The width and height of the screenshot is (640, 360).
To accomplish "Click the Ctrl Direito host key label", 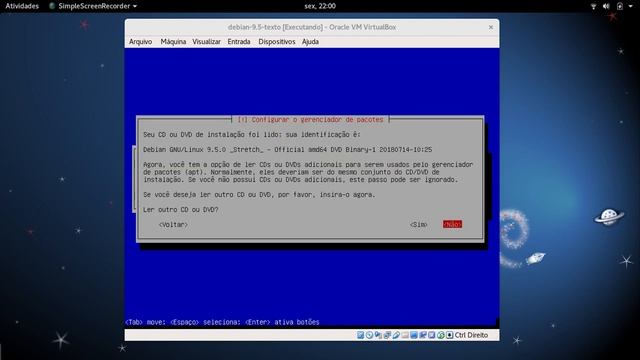I will point(471,335).
